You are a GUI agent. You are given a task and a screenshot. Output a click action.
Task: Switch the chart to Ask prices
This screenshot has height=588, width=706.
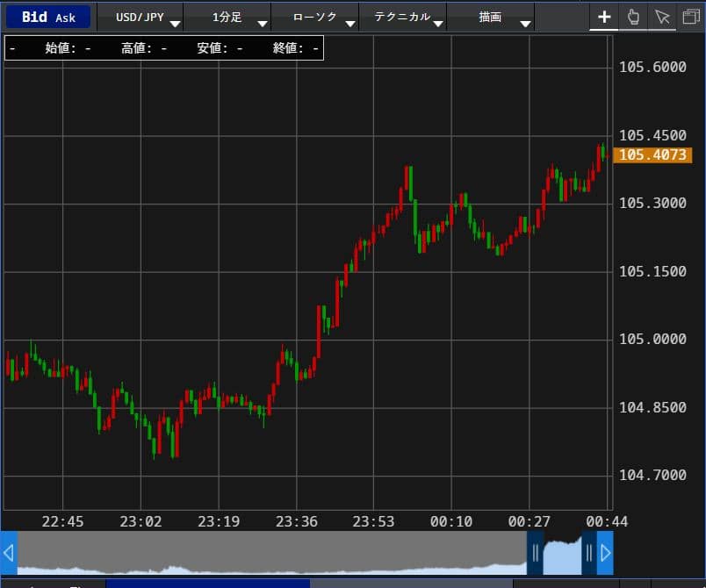pyautogui.click(x=65, y=18)
